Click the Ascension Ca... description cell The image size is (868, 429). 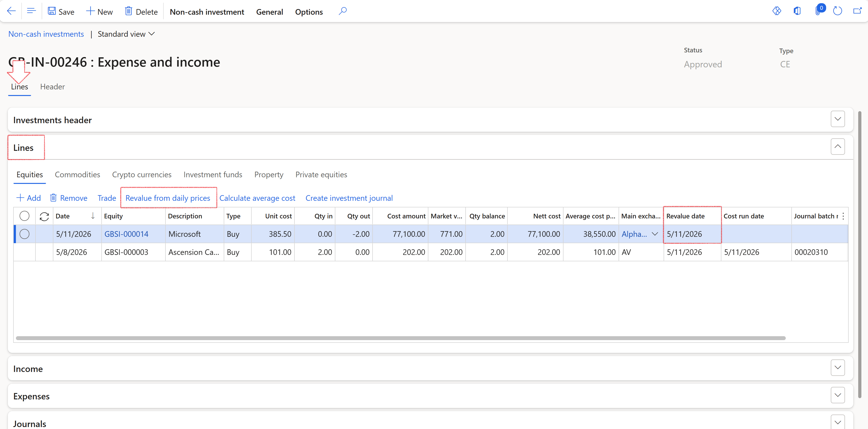pos(194,252)
